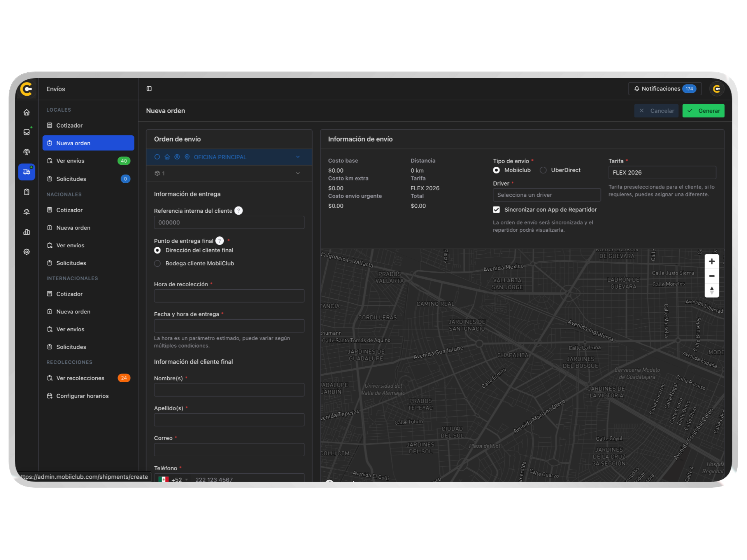Open the Selecciona un driver dropdown
747x560 pixels.
546,195
